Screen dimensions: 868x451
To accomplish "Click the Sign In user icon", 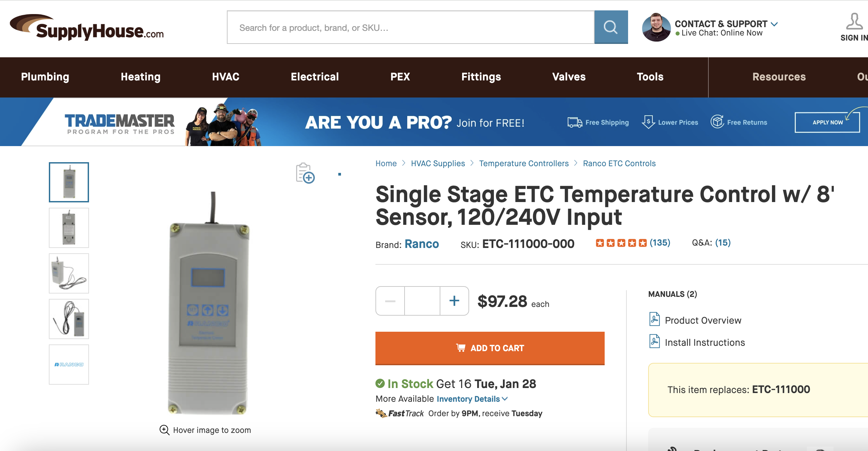I will [854, 21].
